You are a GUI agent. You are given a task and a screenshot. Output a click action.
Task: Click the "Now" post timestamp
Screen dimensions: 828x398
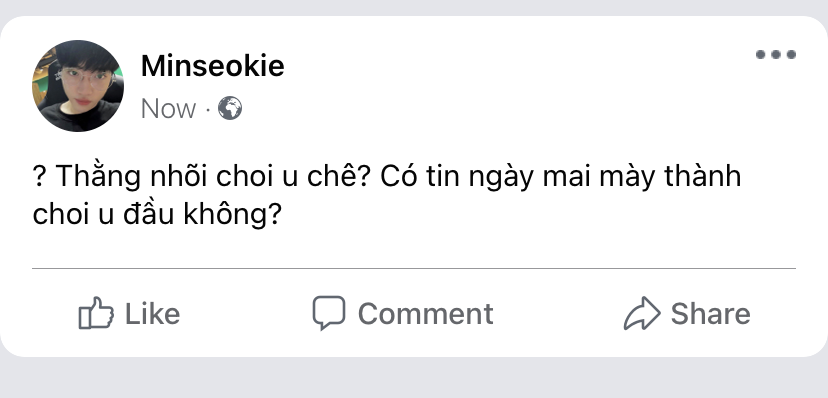[168, 109]
